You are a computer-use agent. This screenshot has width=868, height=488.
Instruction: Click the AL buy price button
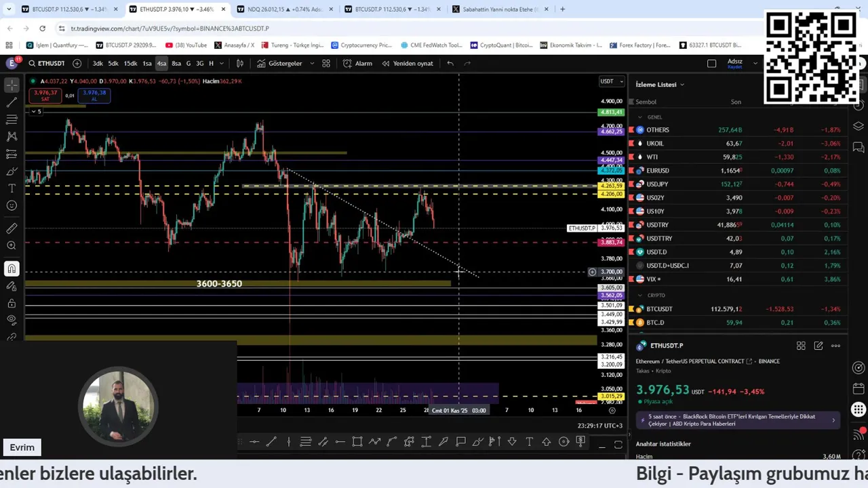[x=94, y=96]
